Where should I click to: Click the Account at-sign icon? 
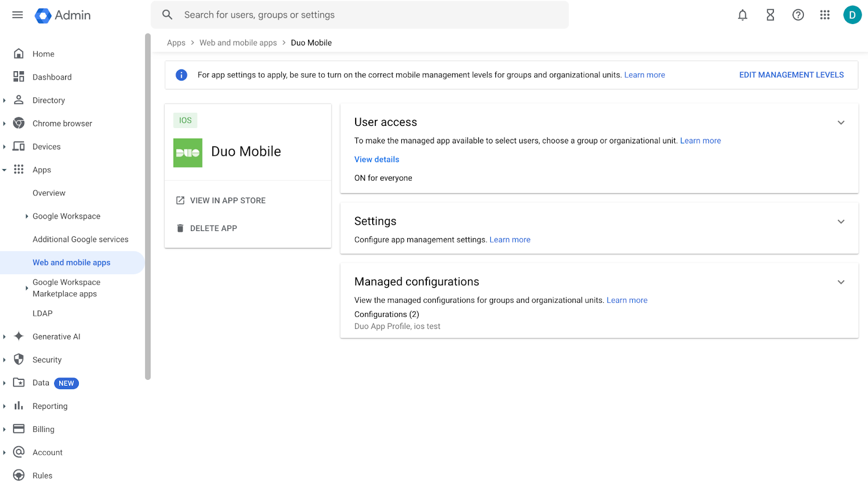click(x=19, y=452)
